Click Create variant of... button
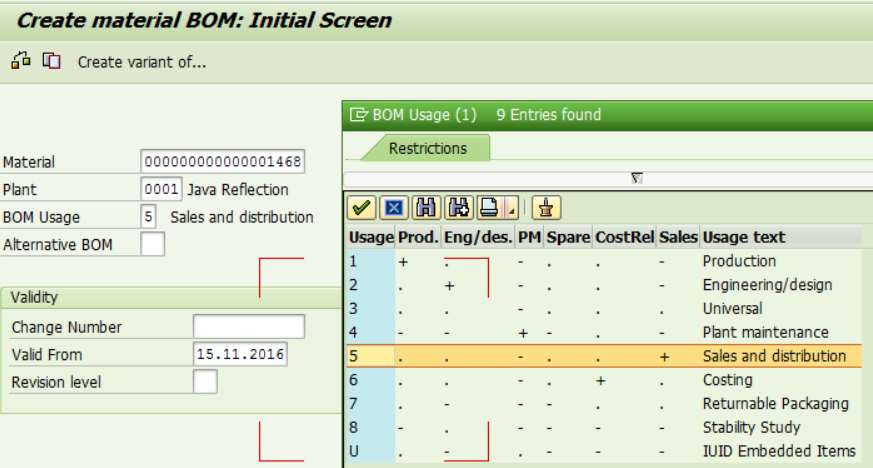 (x=142, y=62)
